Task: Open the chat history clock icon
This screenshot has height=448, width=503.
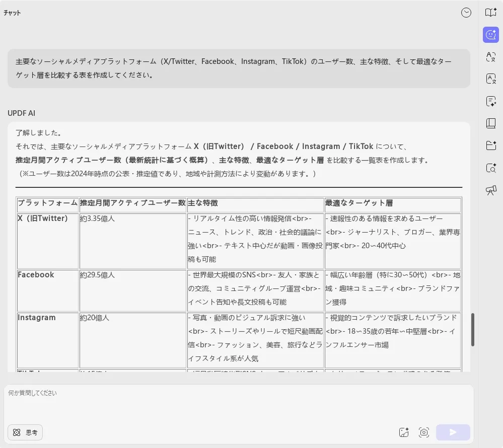Action: pyautogui.click(x=466, y=13)
